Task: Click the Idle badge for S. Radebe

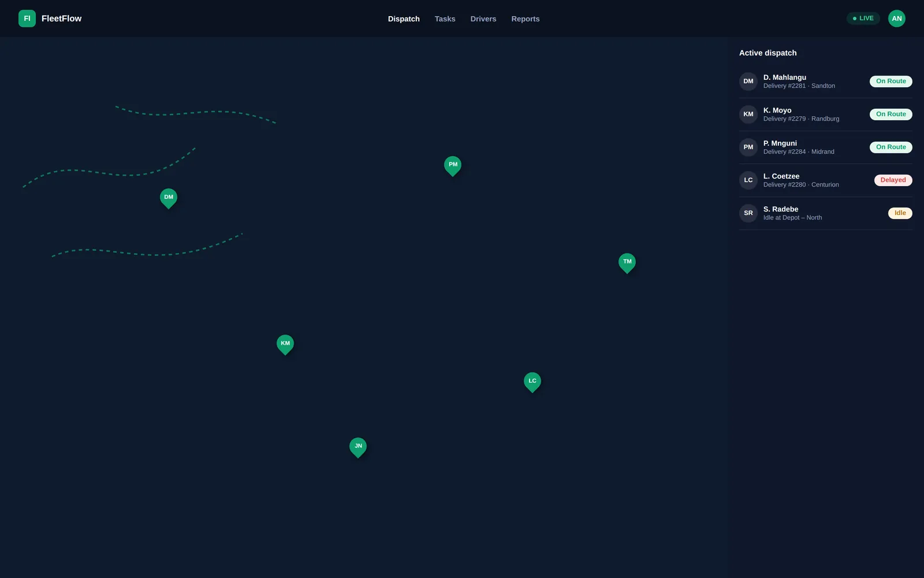Action: pyautogui.click(x=900, y=213)
